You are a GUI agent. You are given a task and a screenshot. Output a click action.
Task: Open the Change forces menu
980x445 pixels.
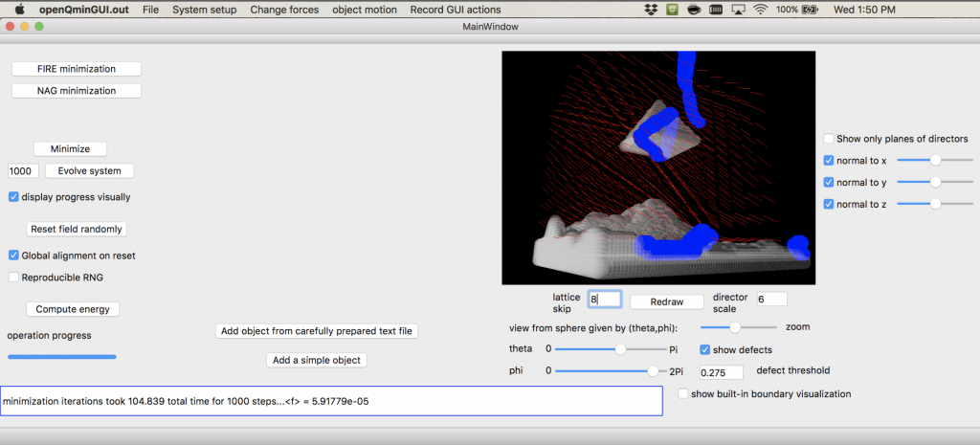pos(284,10)
